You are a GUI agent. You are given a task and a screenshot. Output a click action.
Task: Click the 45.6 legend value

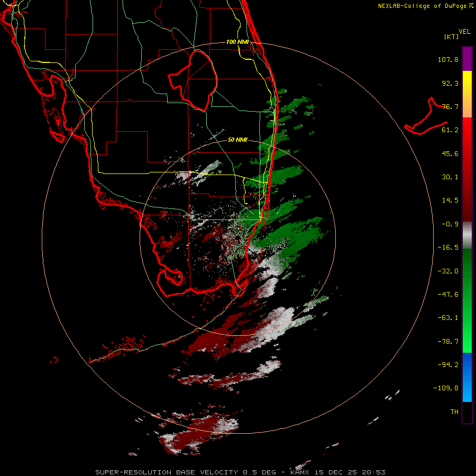(x=450, y=153)
